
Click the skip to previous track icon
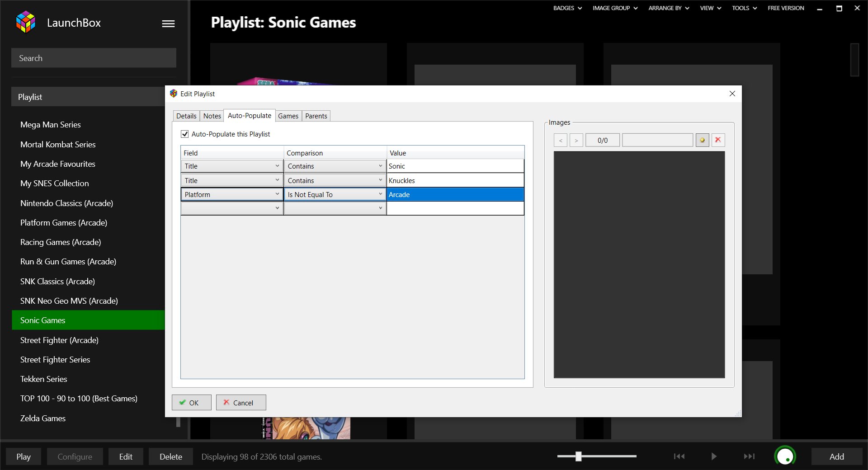coord(679,456)
